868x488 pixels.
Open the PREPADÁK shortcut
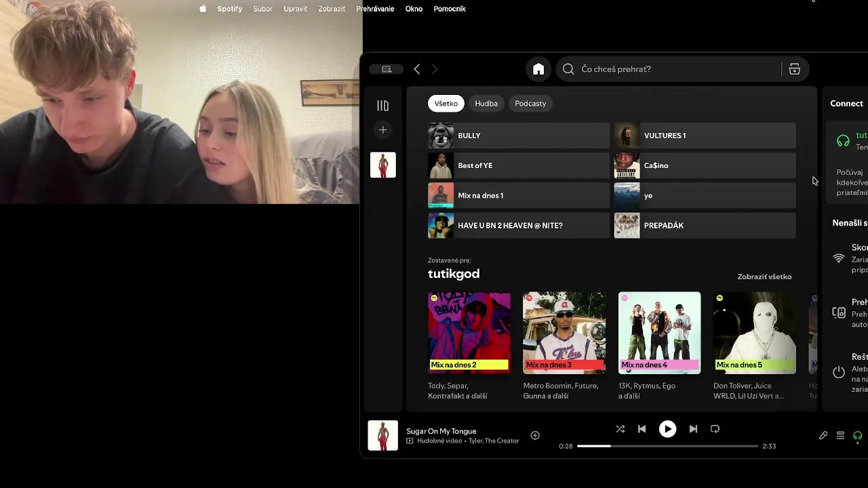pos(705,226)
